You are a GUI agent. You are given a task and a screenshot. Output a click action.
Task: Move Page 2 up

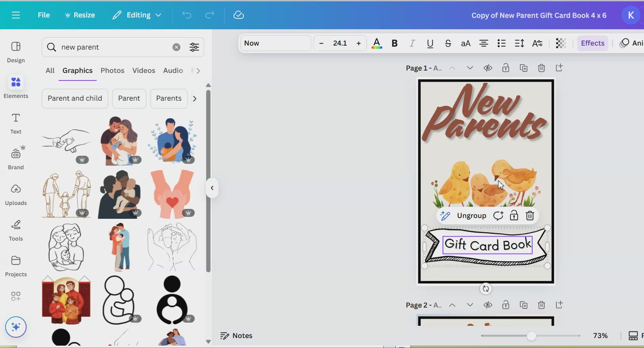pos(452,305)
